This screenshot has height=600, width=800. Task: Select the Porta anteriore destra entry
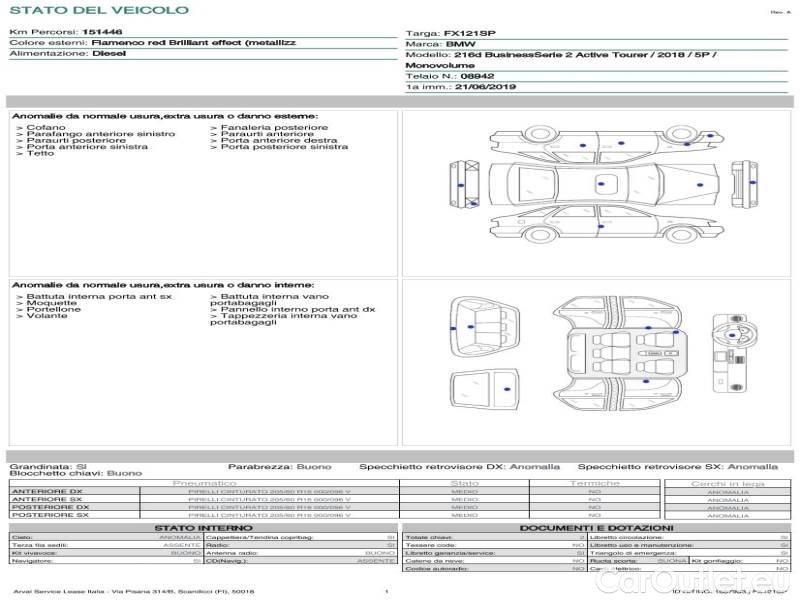(273, 140)
